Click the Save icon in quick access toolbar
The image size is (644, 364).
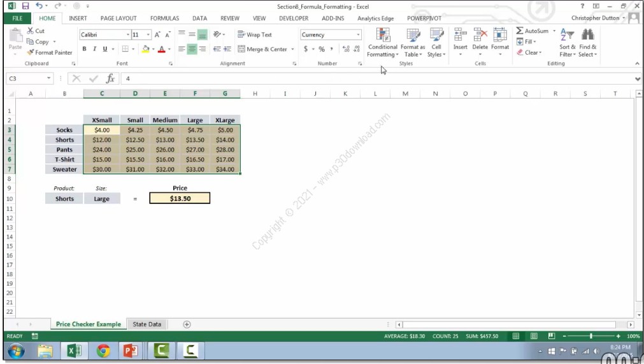[x=25, y=6]
